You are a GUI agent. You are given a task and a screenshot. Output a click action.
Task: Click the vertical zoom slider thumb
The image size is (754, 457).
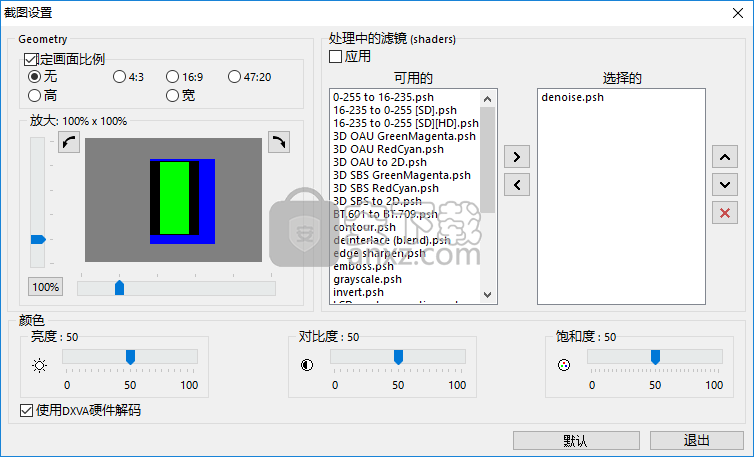pyautogui.click(x=38, y=240)
